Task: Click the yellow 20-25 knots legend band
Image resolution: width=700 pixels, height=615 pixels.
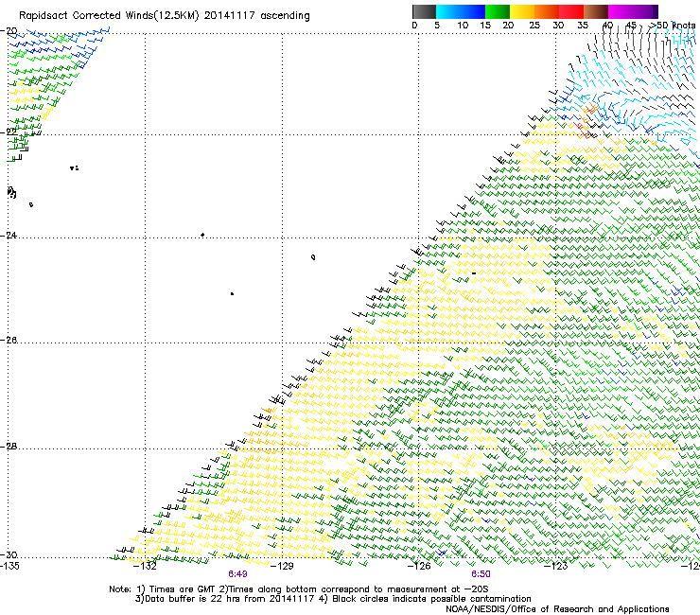Action: (522, 11)
